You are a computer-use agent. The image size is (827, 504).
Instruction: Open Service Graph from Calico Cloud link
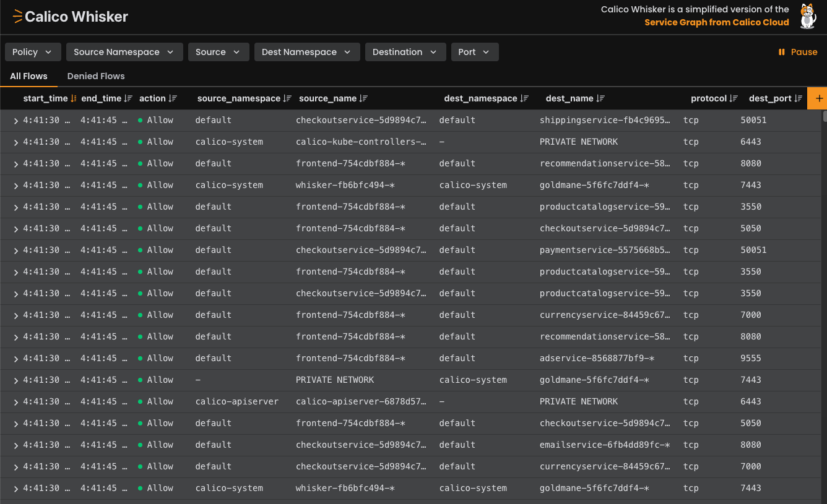click(716, 22)
